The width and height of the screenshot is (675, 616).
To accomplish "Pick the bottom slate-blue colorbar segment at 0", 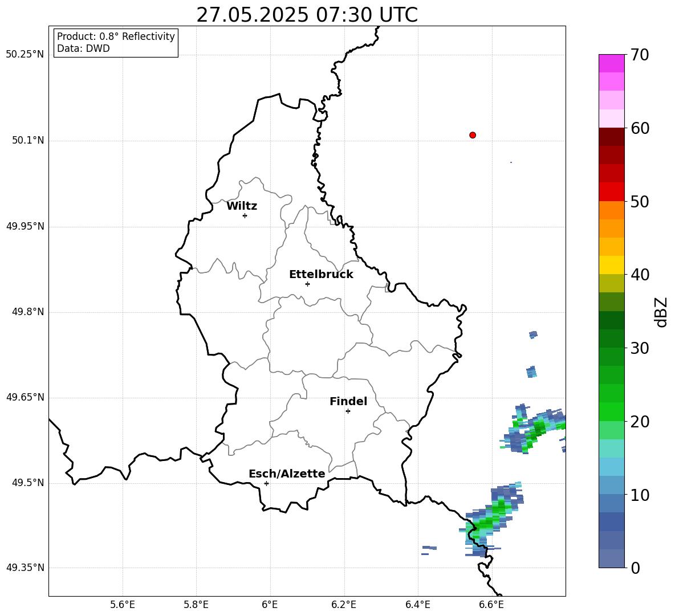I will click(612, 558).
